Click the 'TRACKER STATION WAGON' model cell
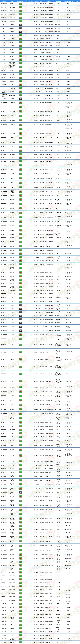 pyautogui.click(x=12, y=67)
